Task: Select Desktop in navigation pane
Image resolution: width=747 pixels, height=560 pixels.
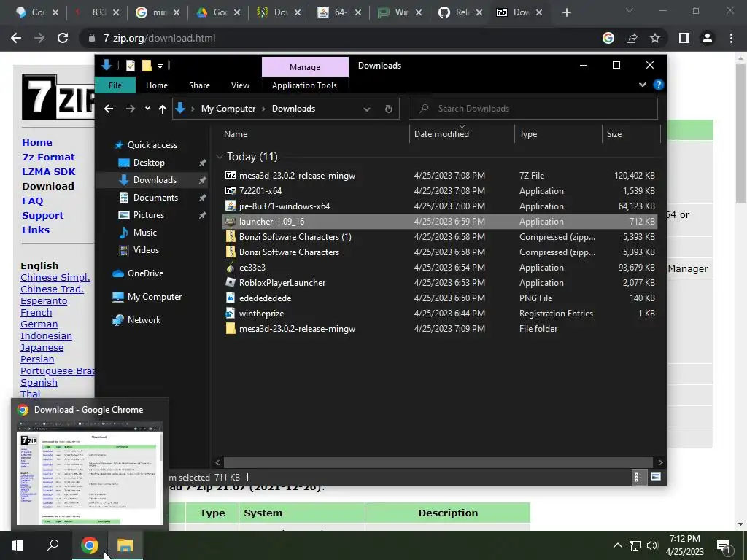Action: [149, 163]
